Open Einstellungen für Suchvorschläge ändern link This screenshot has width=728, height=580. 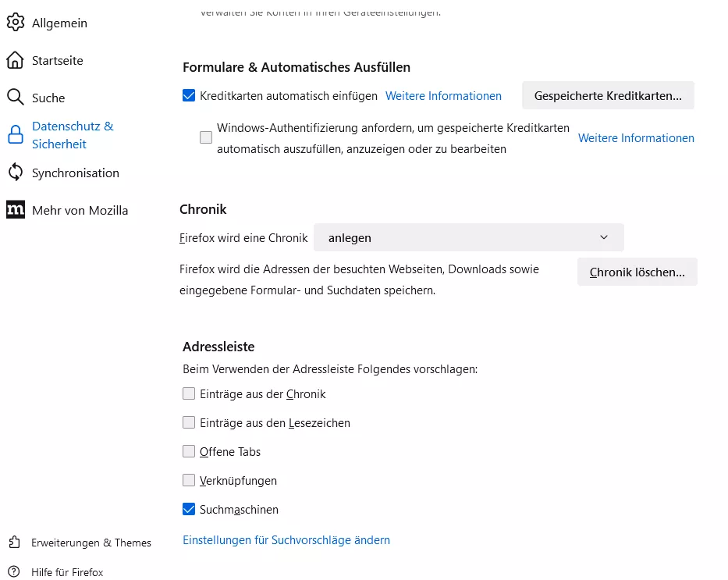point(286,540)
